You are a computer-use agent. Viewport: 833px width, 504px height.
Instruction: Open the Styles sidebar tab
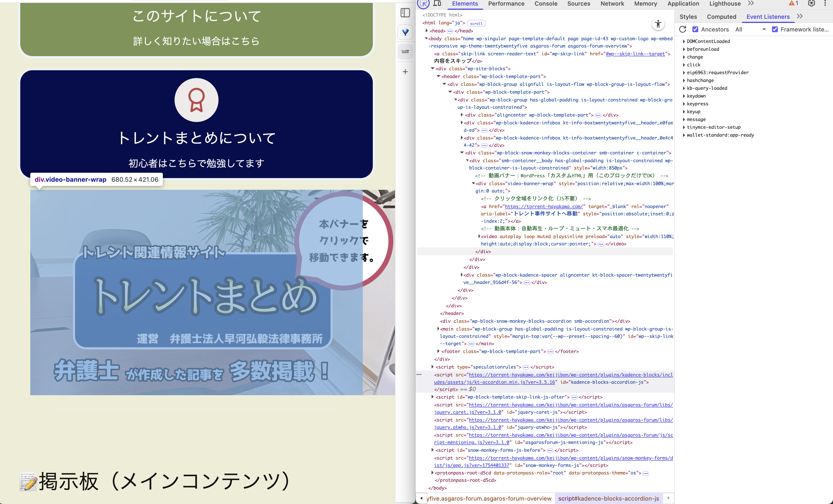[688, 17]
